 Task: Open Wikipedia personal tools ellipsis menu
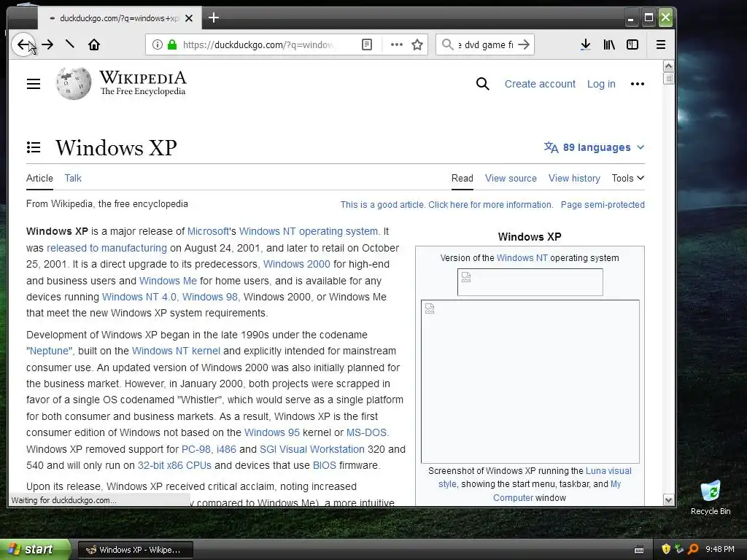[638, 85]
